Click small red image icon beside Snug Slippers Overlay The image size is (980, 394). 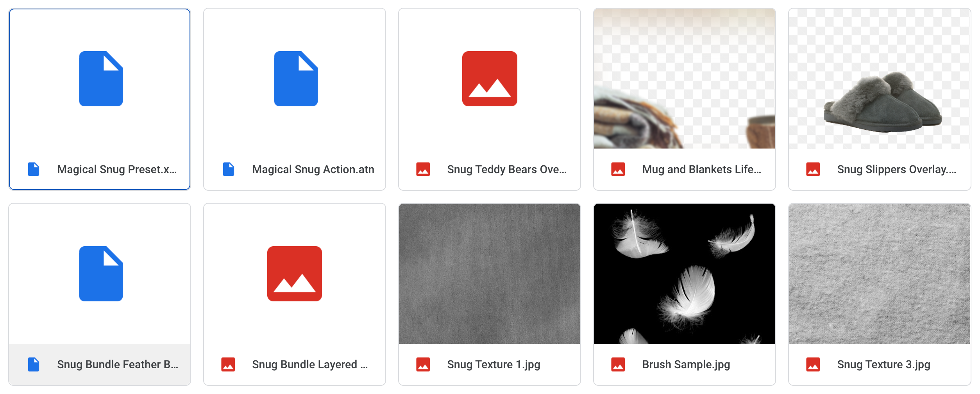[x=813, y=169]
